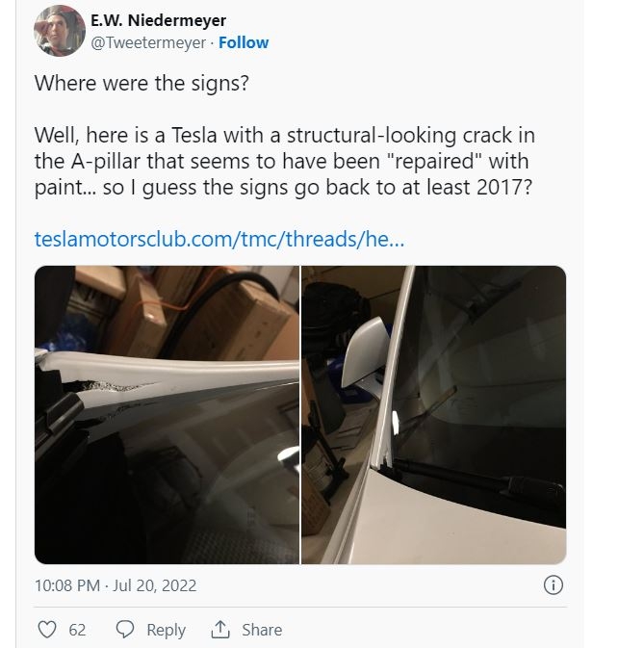Click the "Where were the signs?" line
Viewport: 644px width, 648px height.
(x=142, y=83)
